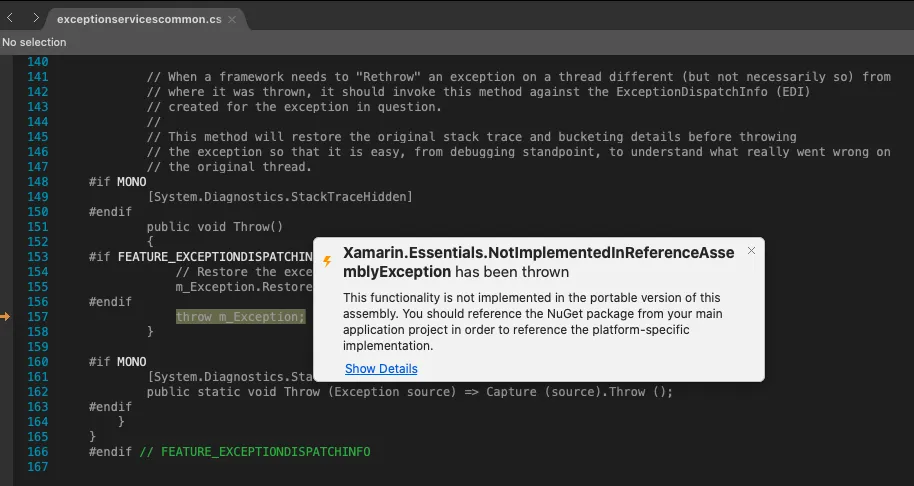The height and width of the screenshot is (486, 914).
Task: Click the lightning bolt exception icon
Action: 327,262
